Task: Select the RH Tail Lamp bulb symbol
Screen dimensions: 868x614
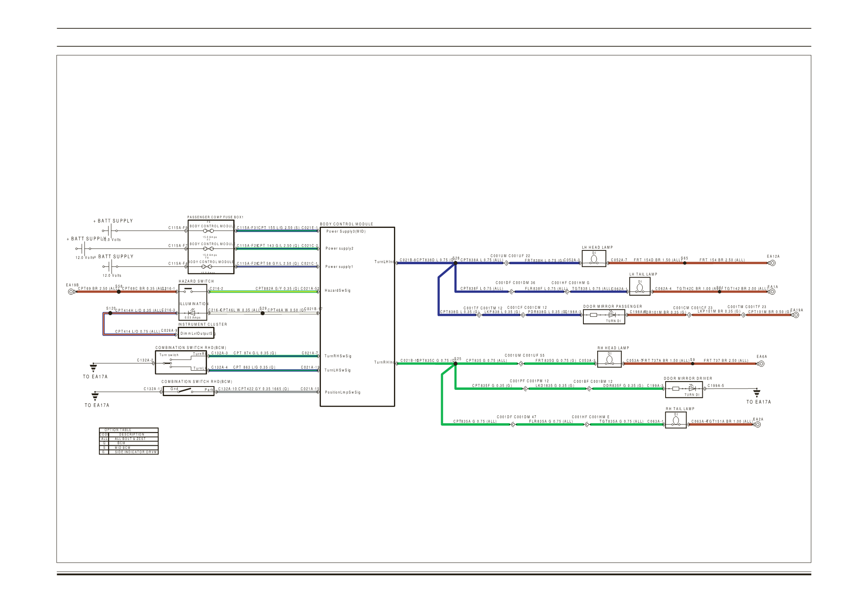Action: click(x=676, y=420)
